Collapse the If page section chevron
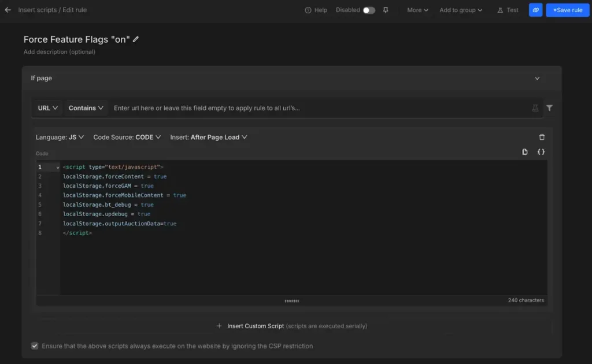The width and height of the screenshot is (592, 364). pos(537,79)
